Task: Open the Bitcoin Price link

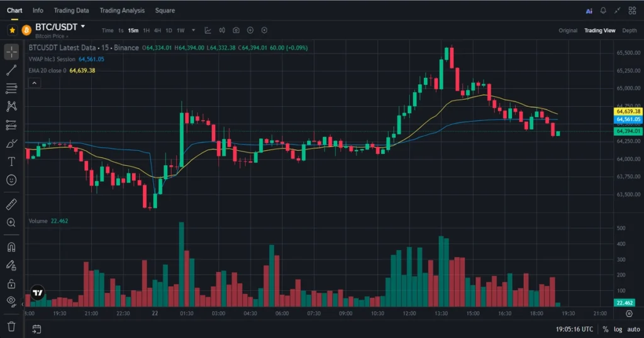Action: (52, 36)
